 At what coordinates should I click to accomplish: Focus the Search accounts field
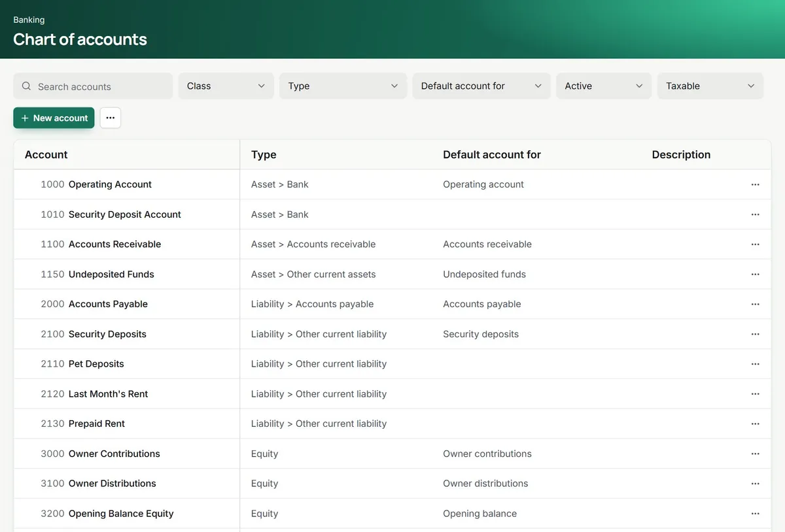[93, 86]
